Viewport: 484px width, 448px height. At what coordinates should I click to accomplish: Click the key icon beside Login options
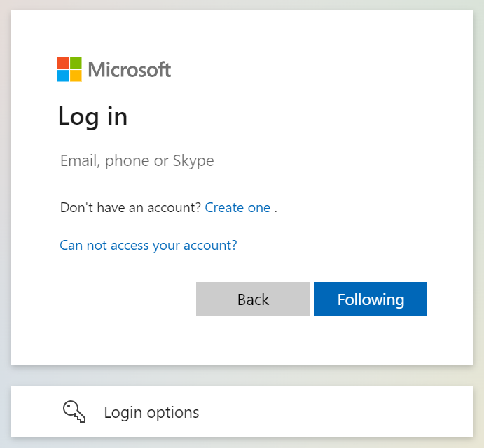[74, 412]
